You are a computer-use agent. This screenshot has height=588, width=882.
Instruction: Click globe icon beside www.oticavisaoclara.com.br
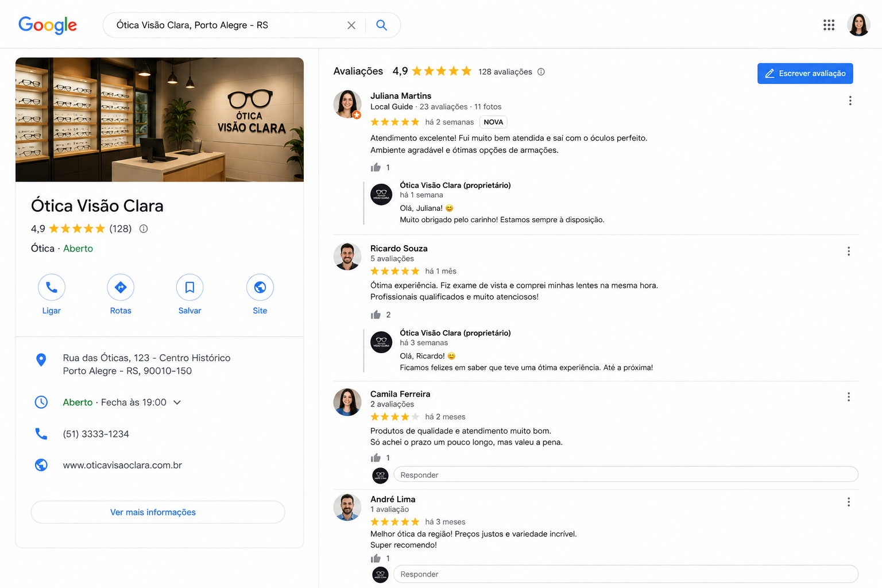(x=41, y=465)
